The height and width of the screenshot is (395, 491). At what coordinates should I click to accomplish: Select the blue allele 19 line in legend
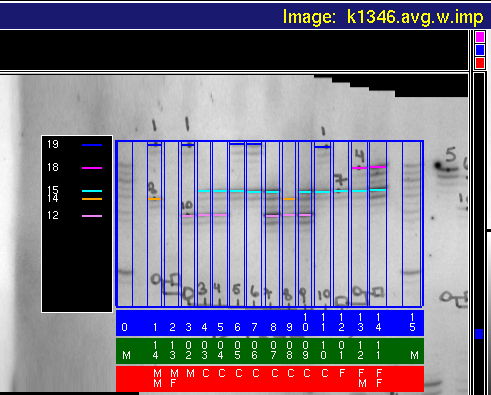click(x=92, y=145)
